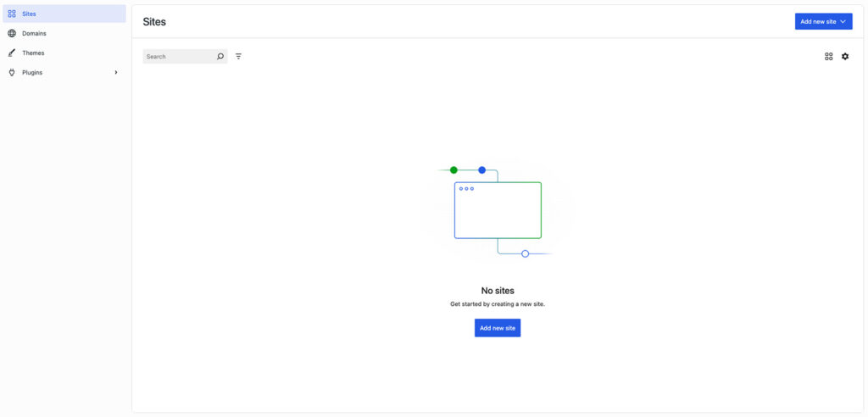Click the empty-state browser window illustration
This screenshot has height=417, width=868.
pos(498,210)
